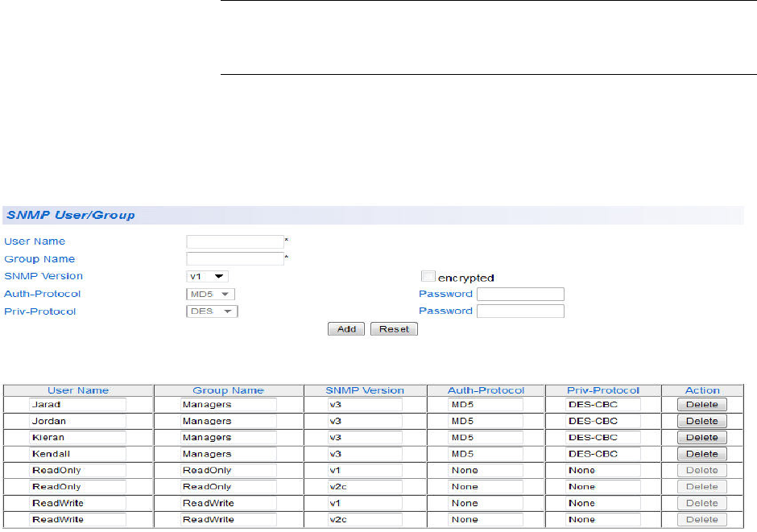Select the Auth-Protocol Password field

[520, 295]
